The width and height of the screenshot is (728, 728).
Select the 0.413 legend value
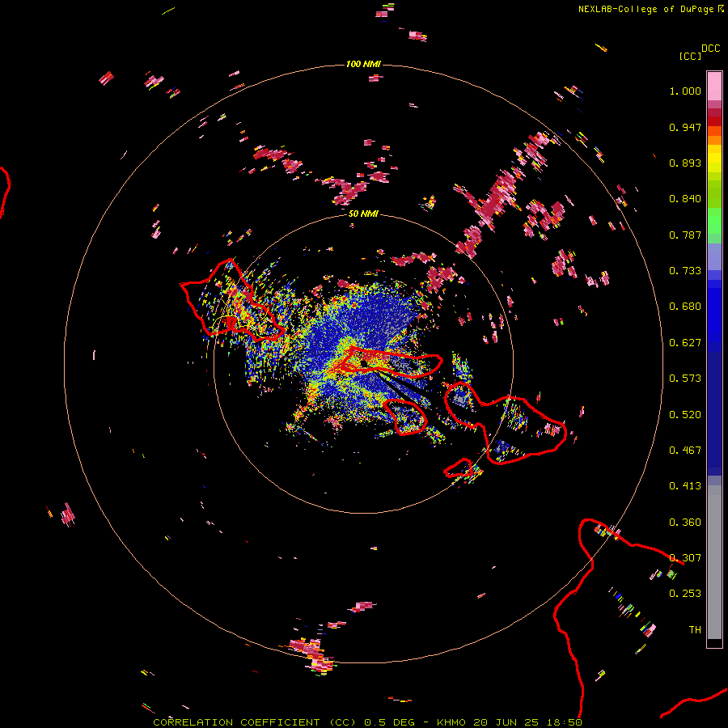tap(685, 486)
